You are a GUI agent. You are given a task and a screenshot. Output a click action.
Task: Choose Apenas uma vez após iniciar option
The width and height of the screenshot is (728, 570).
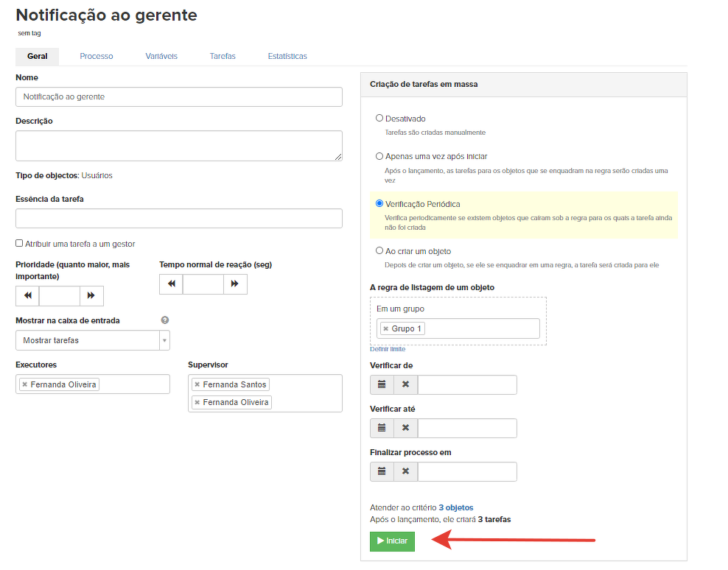pos(379,156)
